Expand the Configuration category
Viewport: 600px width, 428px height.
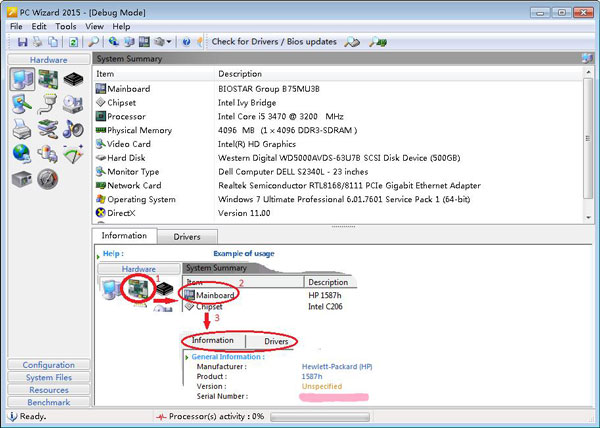pos(49,365)
